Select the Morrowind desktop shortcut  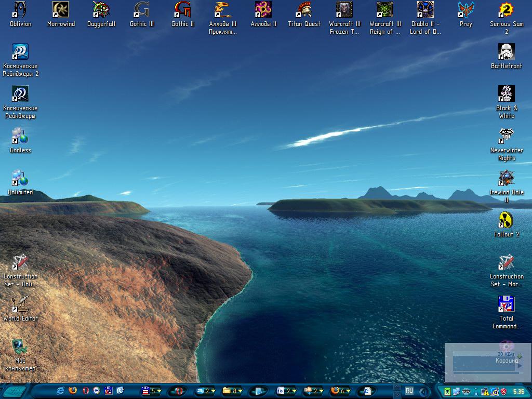coord(61,14)
